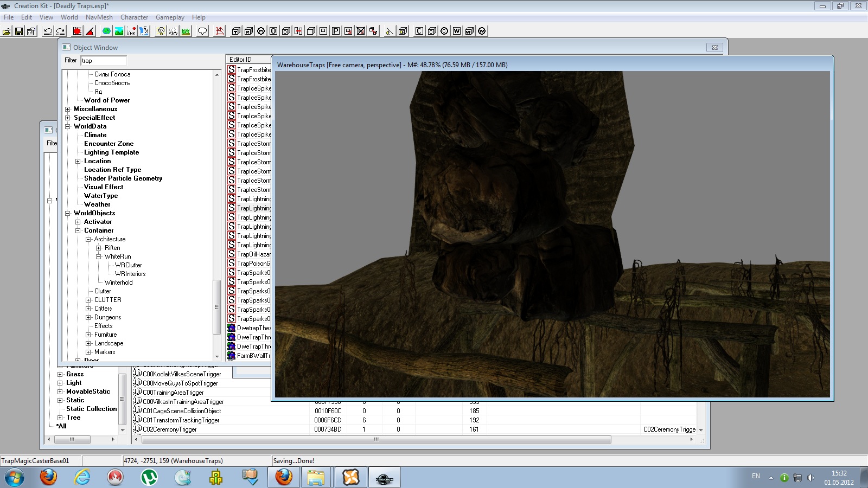868x488 pixels.
Task: Click the boxed P toolbar icon
Action: point(336,31)
